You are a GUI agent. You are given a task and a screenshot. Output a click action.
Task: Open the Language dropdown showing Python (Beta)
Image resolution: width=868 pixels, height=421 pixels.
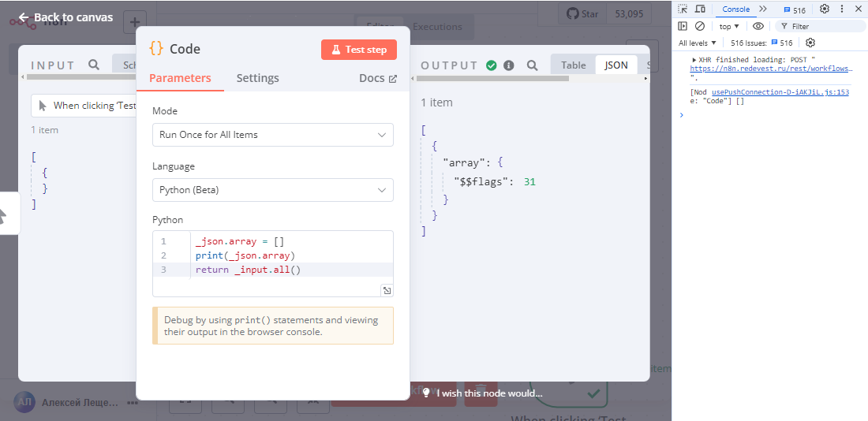272,190
